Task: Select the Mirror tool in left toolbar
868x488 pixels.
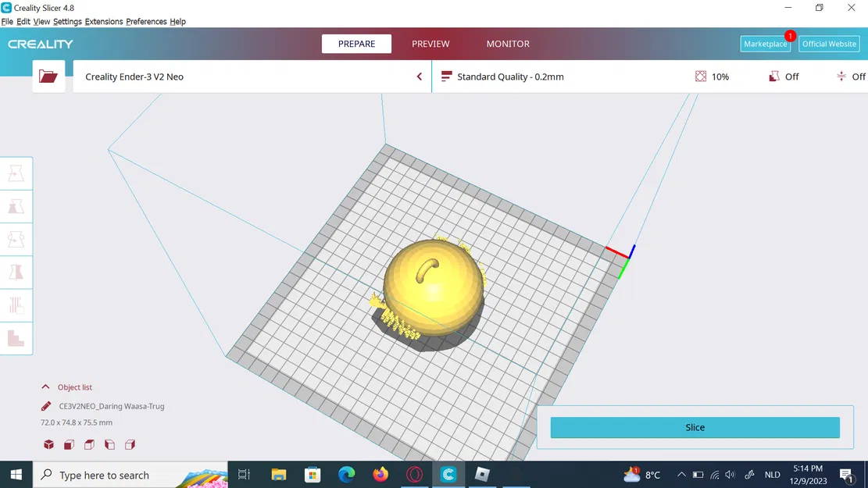Action: click(x=16, y=272)
